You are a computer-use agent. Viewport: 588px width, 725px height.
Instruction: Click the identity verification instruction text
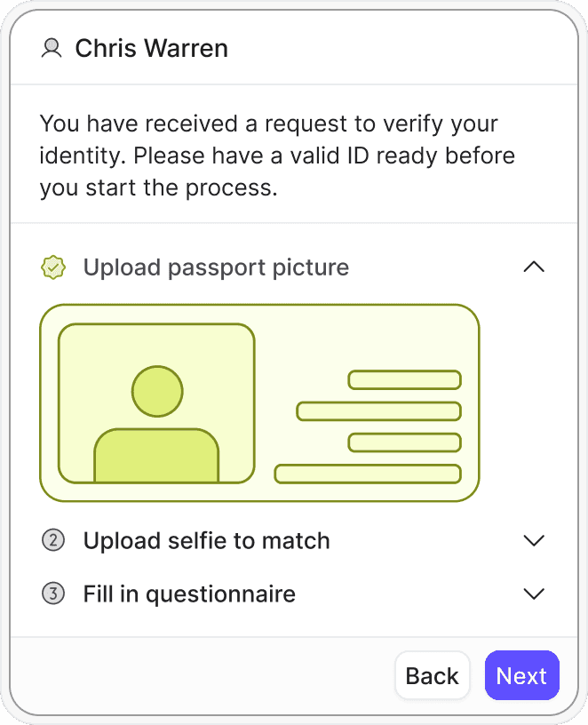tap(277, 155)
